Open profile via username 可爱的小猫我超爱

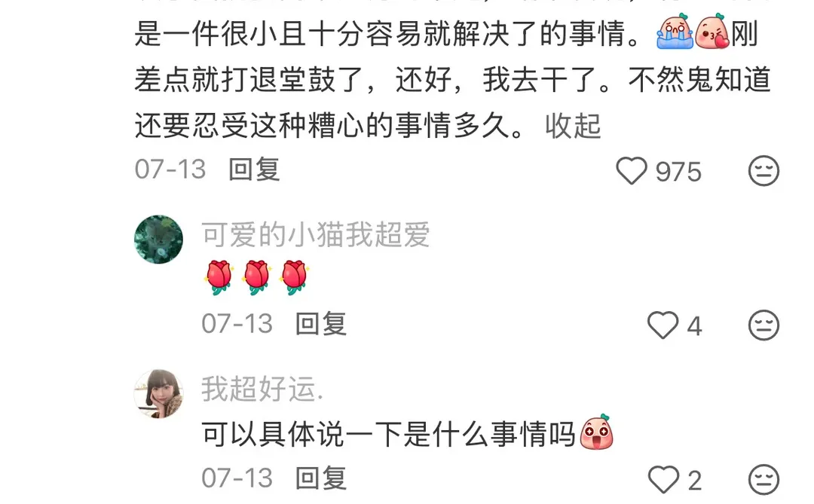click(x=316, y=234)
